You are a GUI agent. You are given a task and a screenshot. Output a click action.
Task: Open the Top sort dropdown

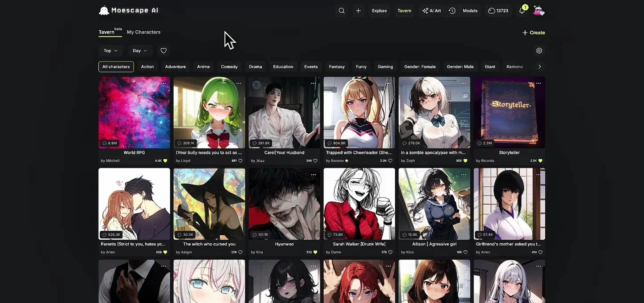tap(111, 51)
